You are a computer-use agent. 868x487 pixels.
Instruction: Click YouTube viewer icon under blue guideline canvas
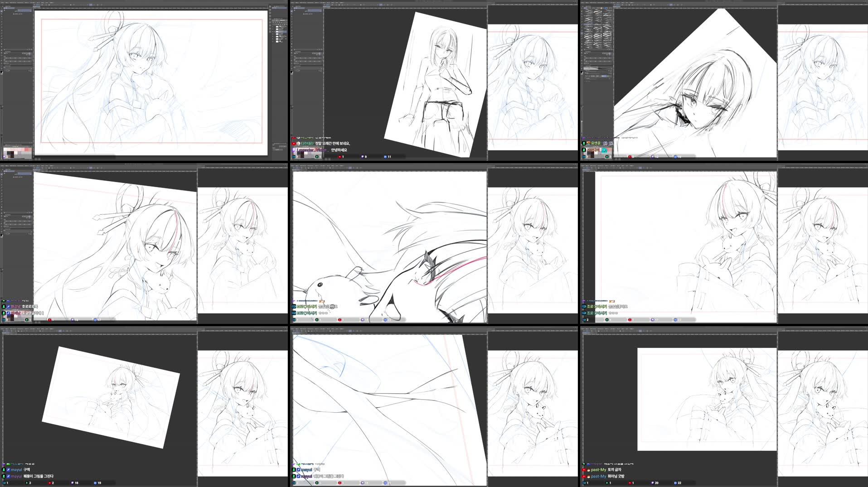(x=339, y=483)
